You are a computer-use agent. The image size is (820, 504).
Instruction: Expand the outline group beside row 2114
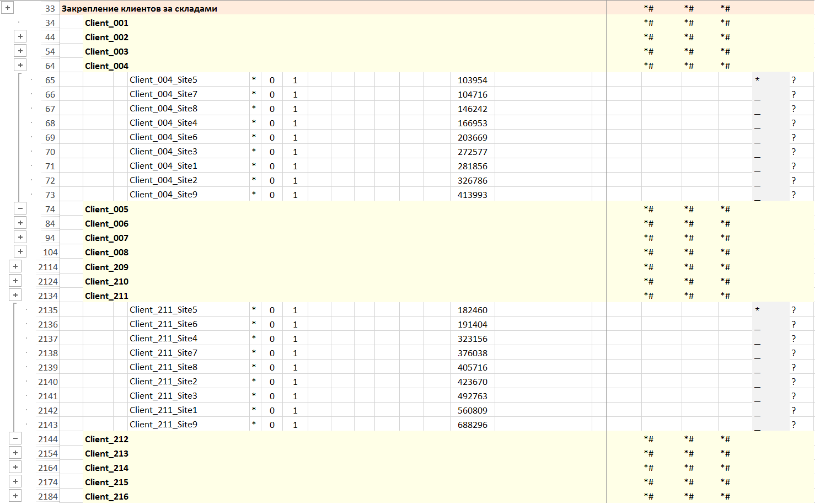(15, 266)
